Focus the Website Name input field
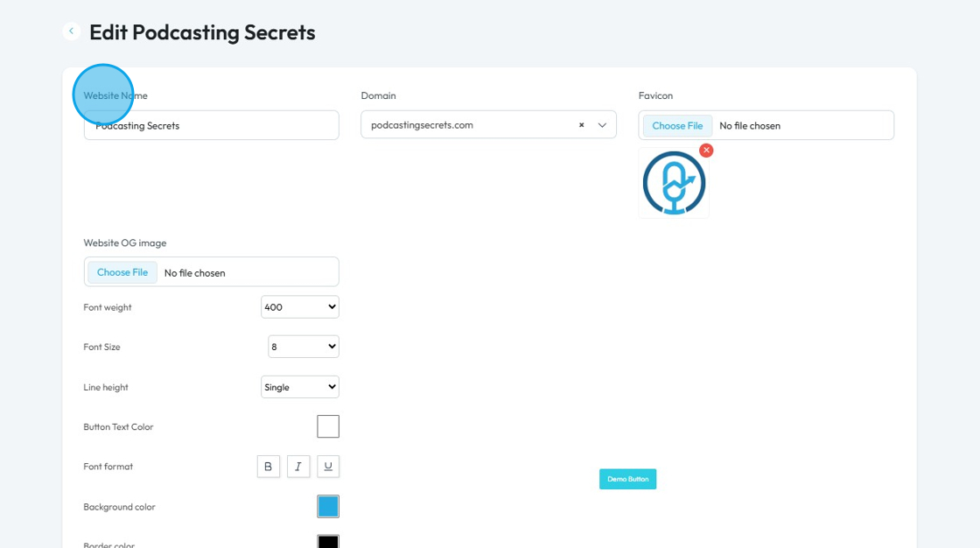 pos(211,126)
